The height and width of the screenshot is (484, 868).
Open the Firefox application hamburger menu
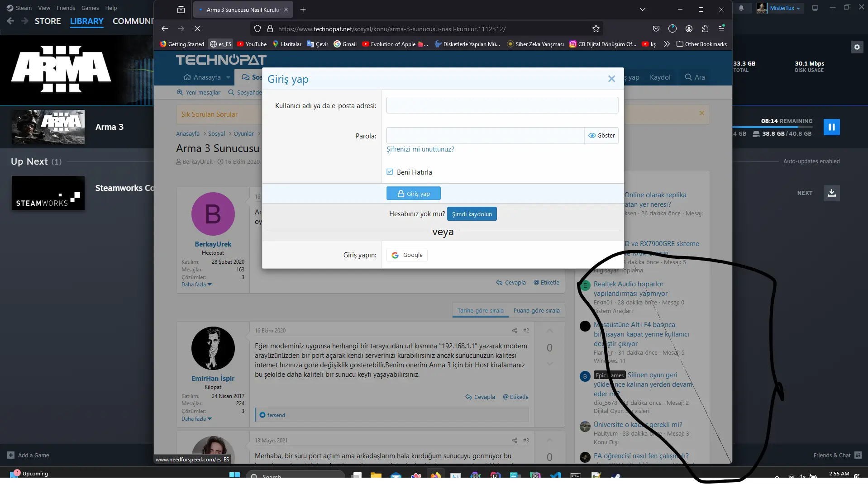pyautogui.click(x=721, y=28)
